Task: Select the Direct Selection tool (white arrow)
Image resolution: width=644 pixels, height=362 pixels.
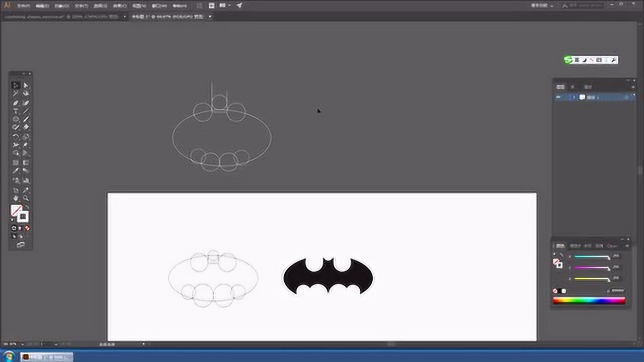Action: (26, 85)
